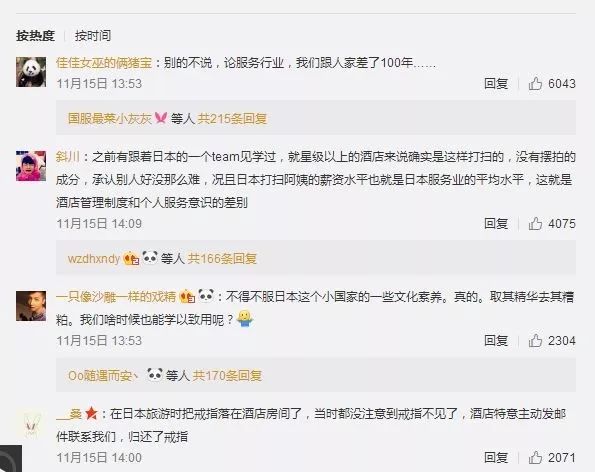Switch to 按热度 sorting tab
595x472 pixels.
pos(35,36)
